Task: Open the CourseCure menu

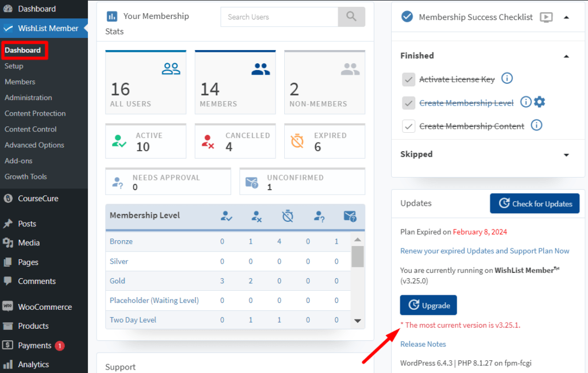Action: [38, 198]
